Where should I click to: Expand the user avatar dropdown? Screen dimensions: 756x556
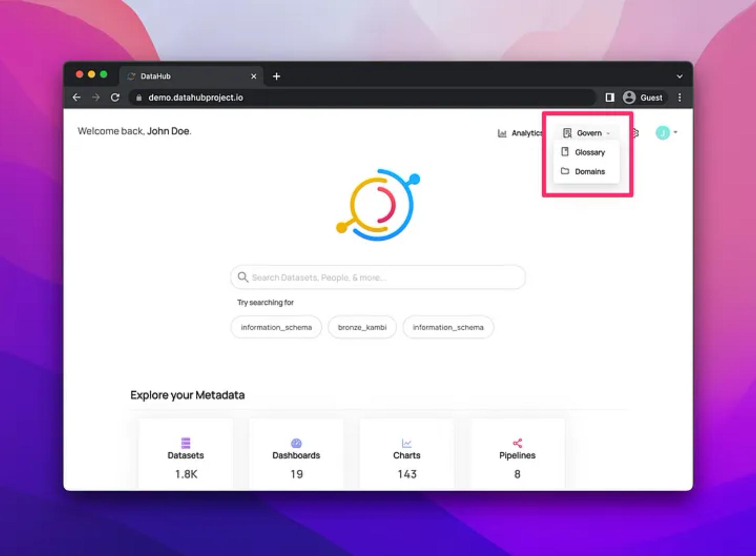coord(666,133)
